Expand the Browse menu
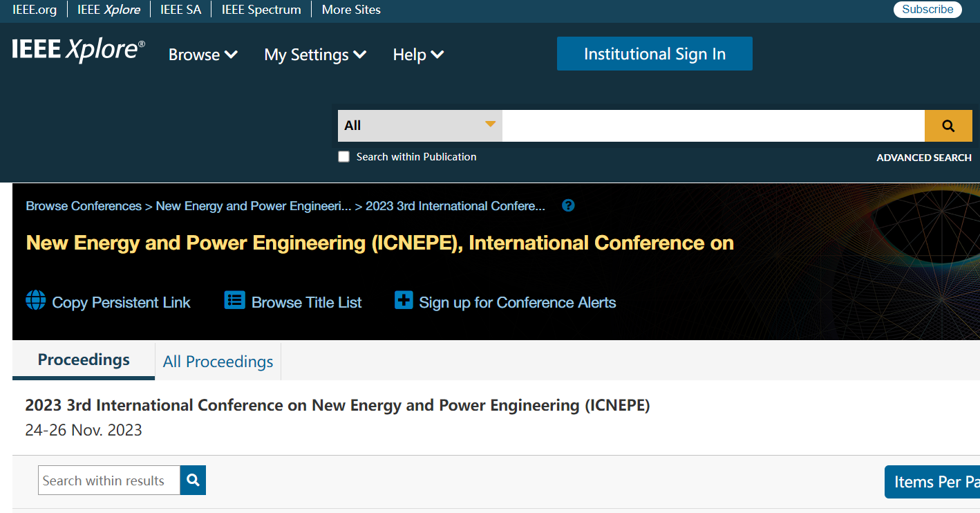Viewport: 980px width, 513px height. (x=203, y=55)
